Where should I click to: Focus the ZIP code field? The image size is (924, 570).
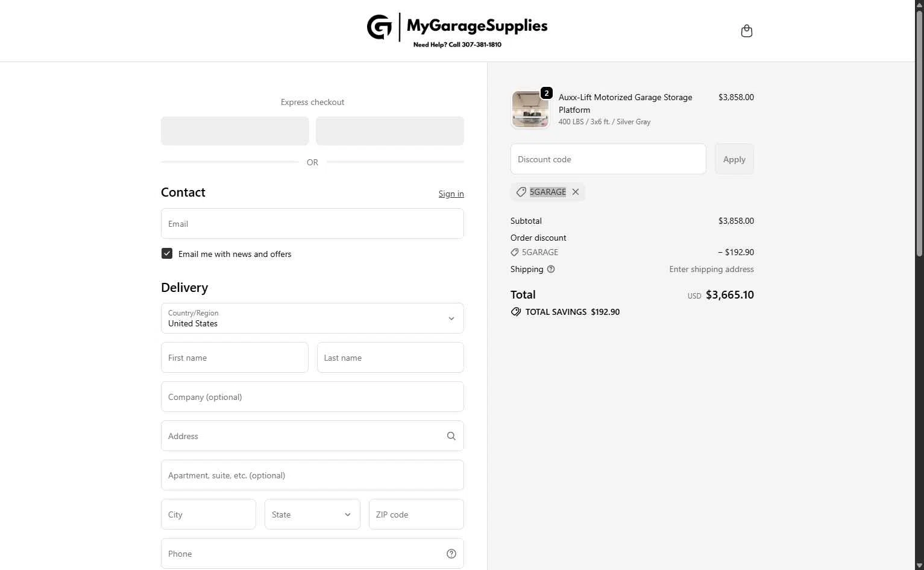click(x=416, y=514)
